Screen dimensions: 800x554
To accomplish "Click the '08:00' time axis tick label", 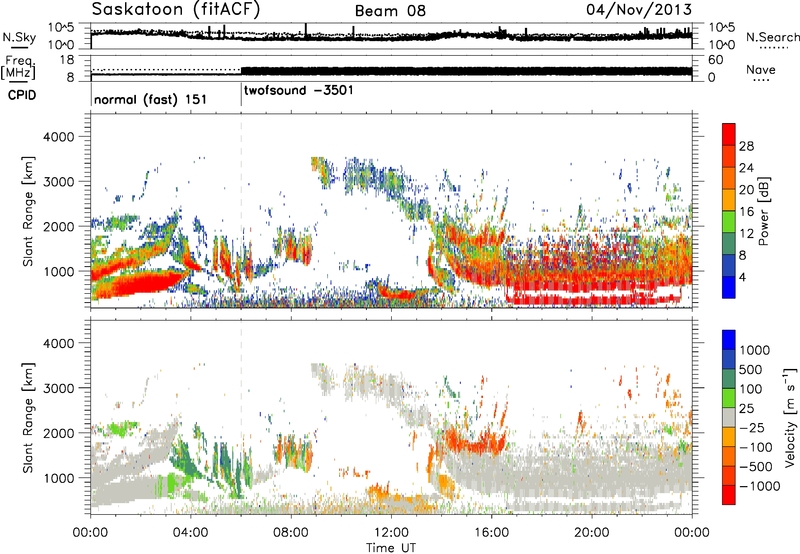I will tap(291, 533).
